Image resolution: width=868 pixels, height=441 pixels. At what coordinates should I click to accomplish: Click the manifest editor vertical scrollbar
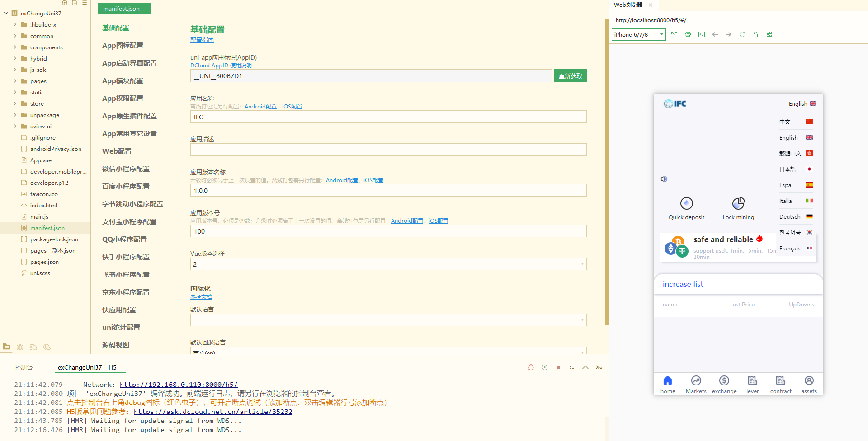(x=606, y=172)
